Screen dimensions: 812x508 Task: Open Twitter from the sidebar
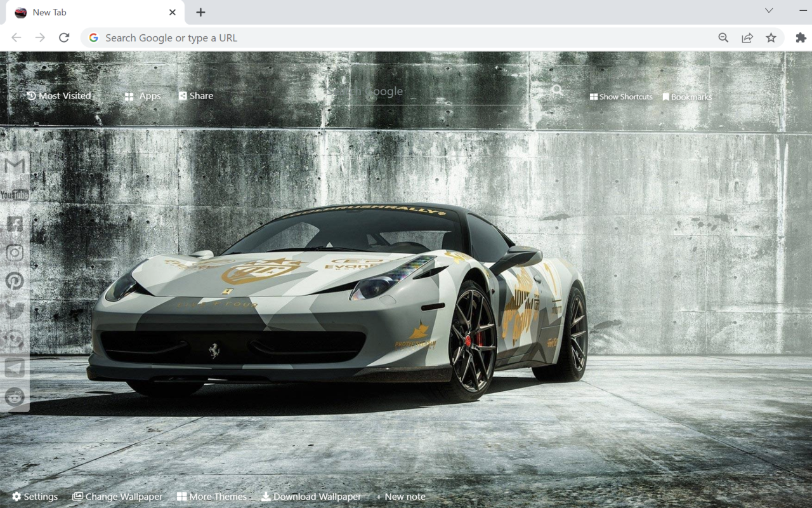pyautogui.click(x=15, y=310)
